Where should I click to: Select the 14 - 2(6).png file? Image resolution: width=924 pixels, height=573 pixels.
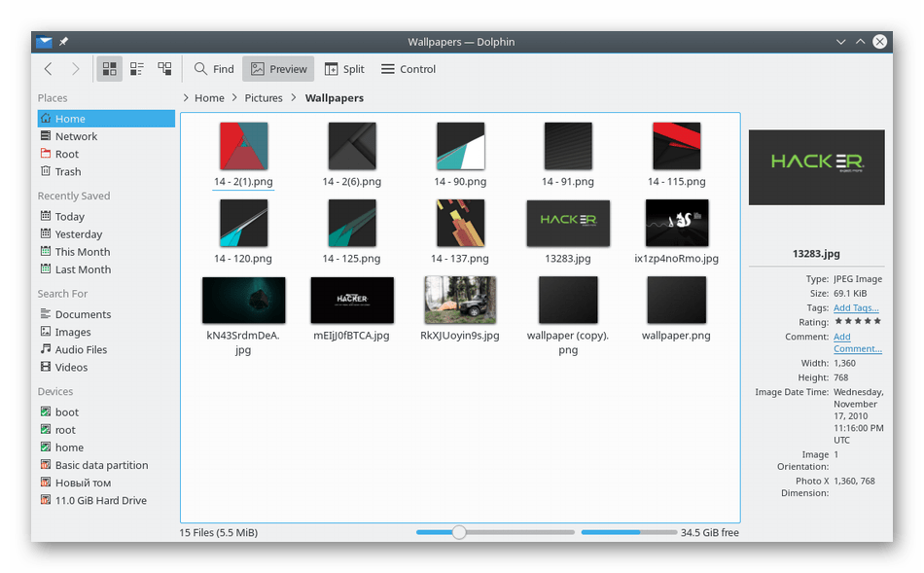(x=352, y=155)
